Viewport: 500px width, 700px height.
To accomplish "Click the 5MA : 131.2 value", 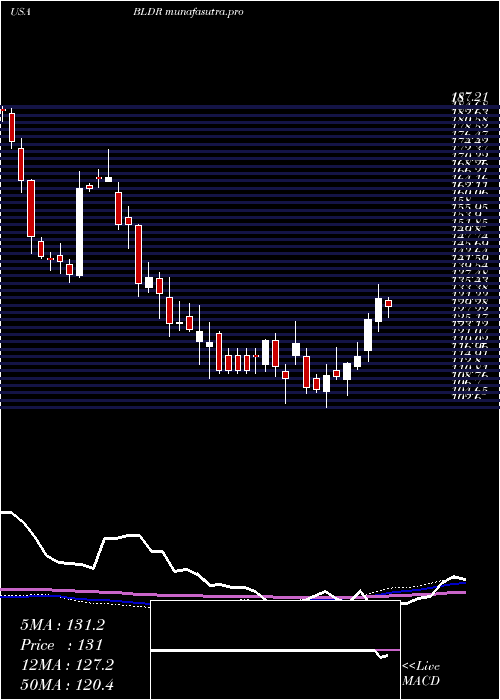I will 62,625.
